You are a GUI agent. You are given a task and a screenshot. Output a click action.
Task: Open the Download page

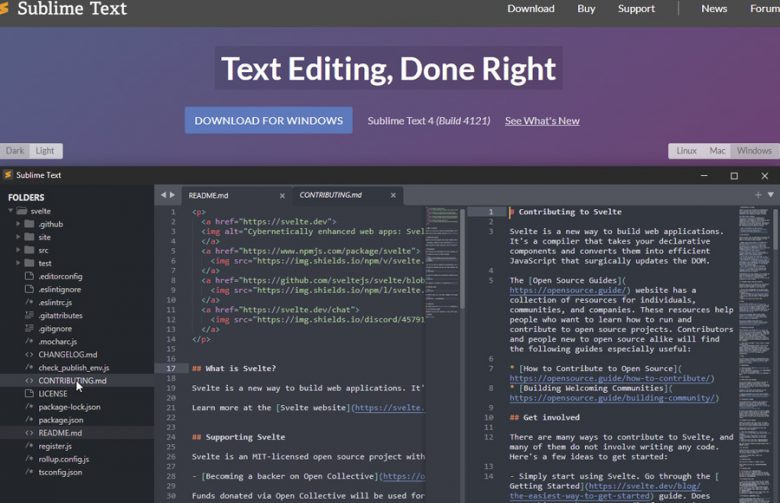coord(531,8)
